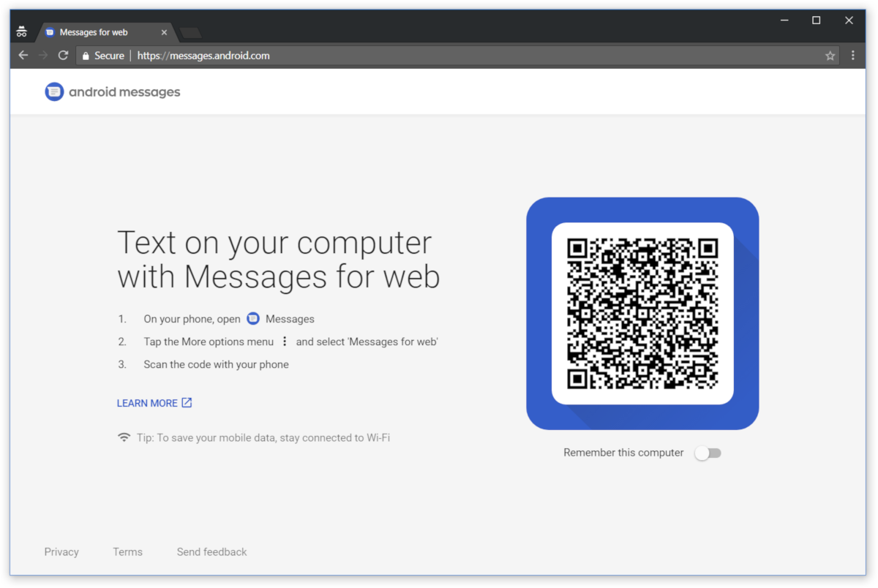This screenshot has width=878, height=588.
Task: Click the More options three-dot icon in step 2
Action: 285,342
